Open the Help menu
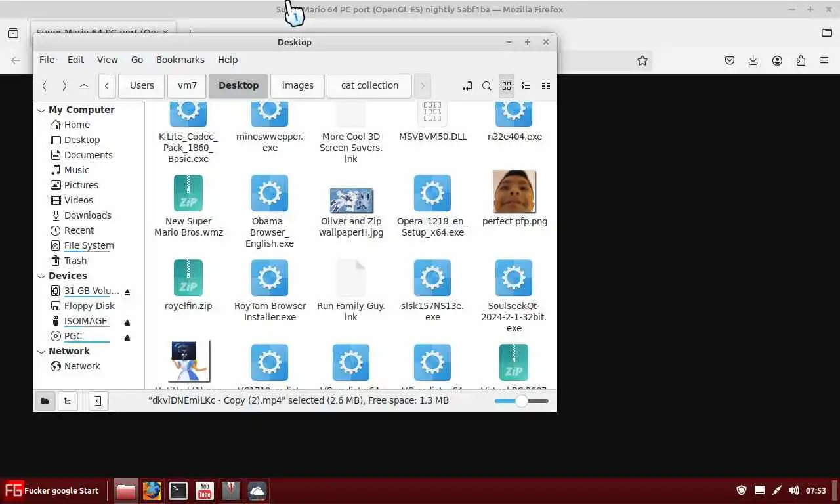This screenshot has height=504, width=840. click(x=228, y=60)
